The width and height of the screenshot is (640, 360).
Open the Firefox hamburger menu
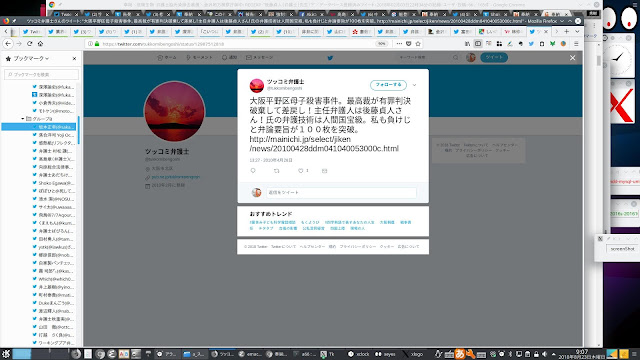point(576,44)
